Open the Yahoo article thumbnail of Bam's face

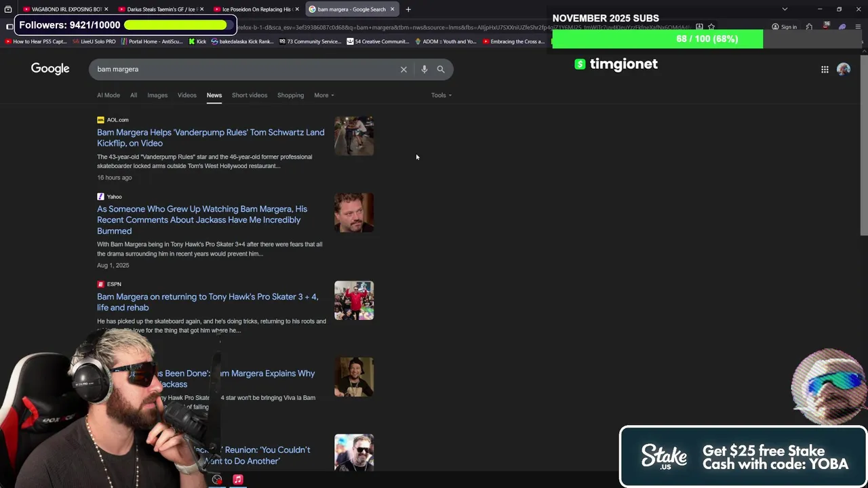tap(354, 213)
